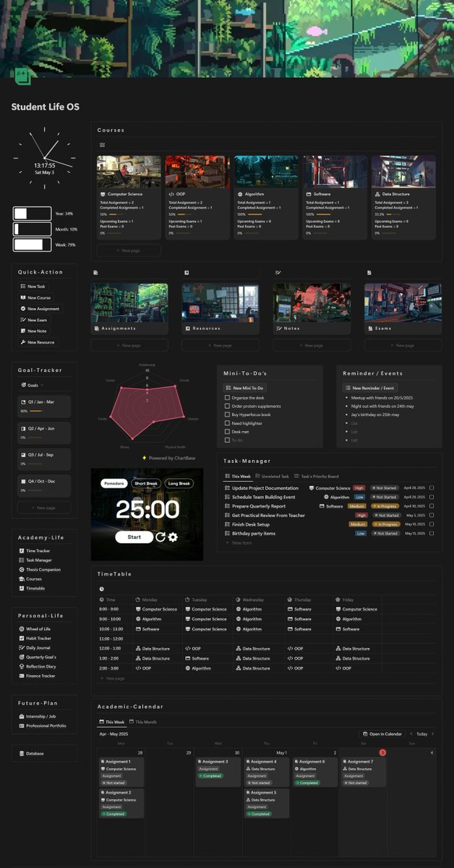
Task: Switch to the Unrelated Task tab
Action: [x=272, y=476]
